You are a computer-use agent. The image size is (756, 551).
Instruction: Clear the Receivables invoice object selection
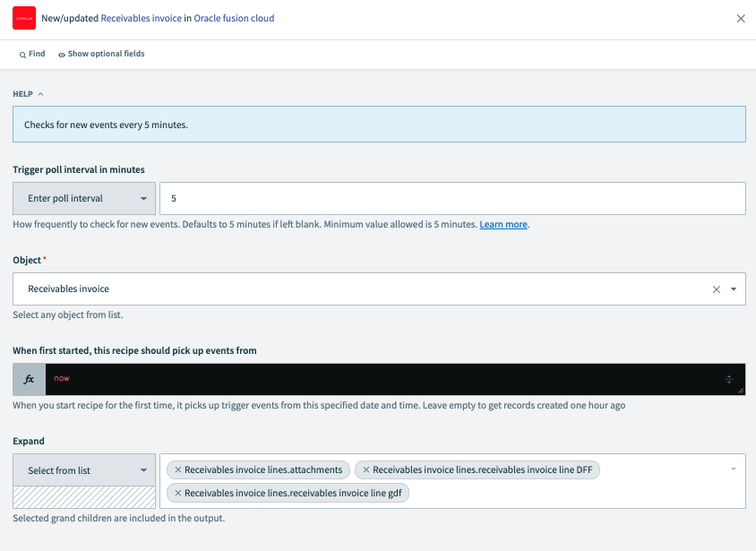coord(716,289)
